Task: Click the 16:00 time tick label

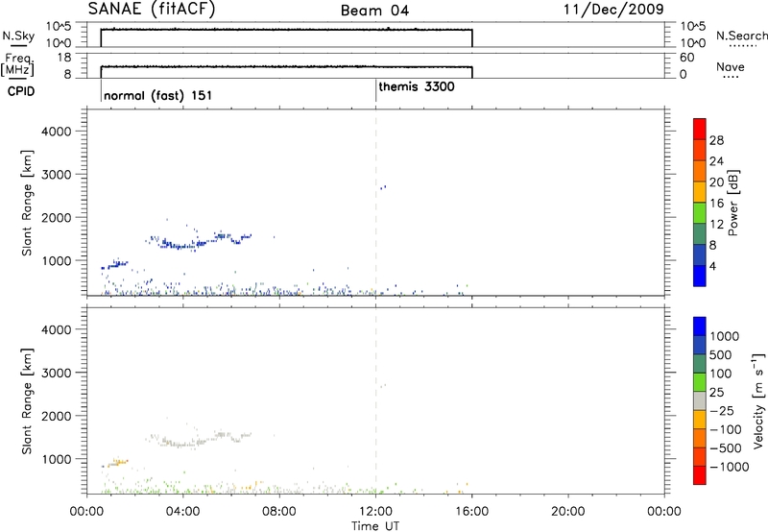Action: pyautogui.click(x=471, y=512)
